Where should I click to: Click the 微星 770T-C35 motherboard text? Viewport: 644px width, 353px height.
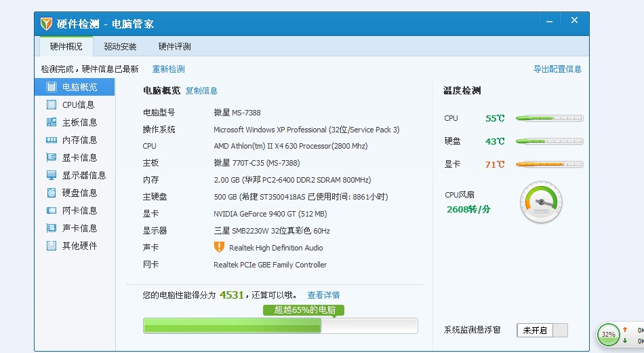tap(257, 163)
